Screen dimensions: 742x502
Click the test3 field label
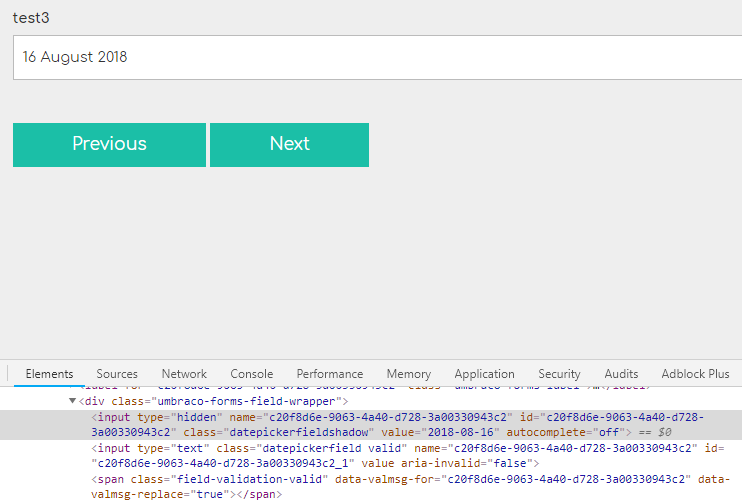click(31, 18)
